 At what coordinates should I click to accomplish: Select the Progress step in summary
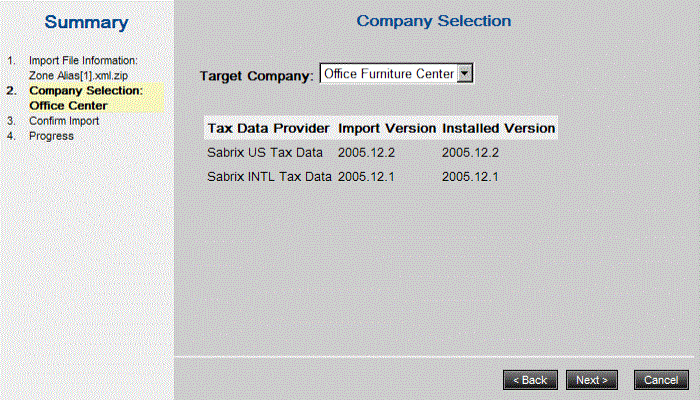tap(51, 136)
